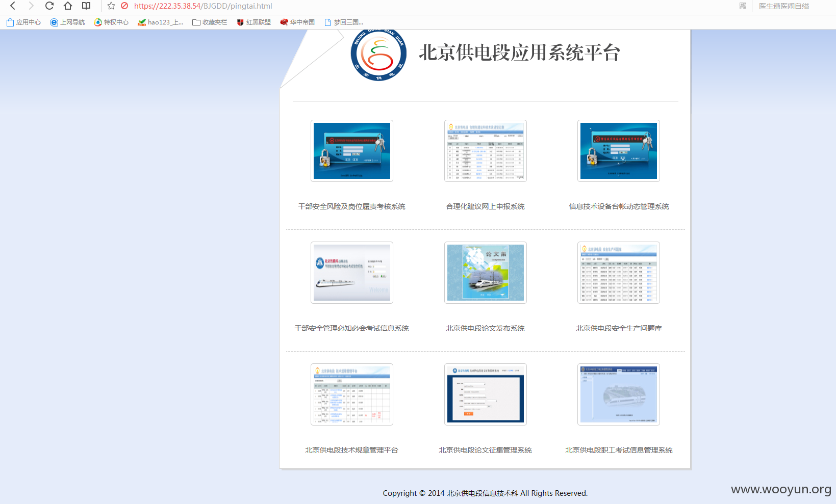Open 红黑联盟 bookmark

coord(254,22)
